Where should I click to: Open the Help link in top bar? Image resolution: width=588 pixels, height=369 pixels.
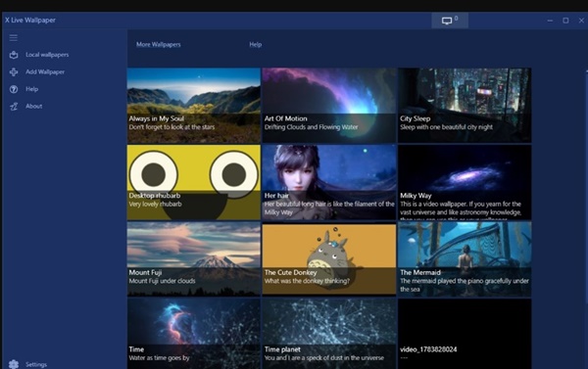click(x=256, y=44)
